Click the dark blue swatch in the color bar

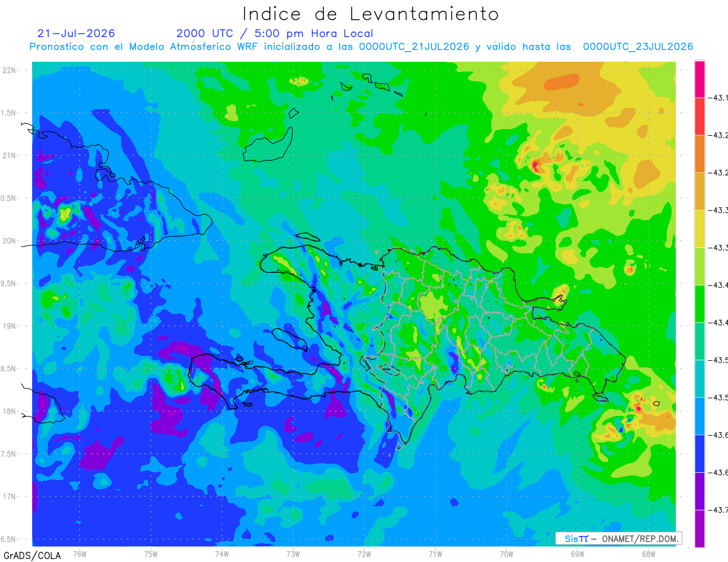(x=699, y=453)
